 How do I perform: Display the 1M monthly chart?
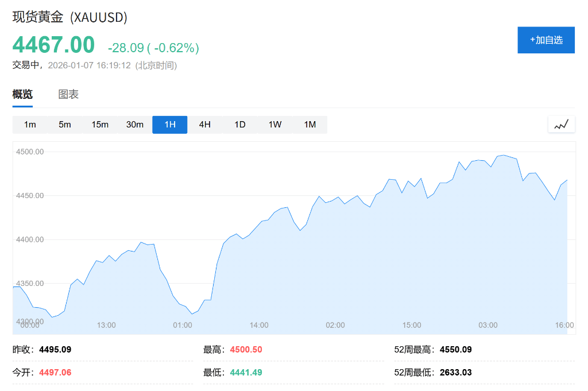click(x=310, y=125)
